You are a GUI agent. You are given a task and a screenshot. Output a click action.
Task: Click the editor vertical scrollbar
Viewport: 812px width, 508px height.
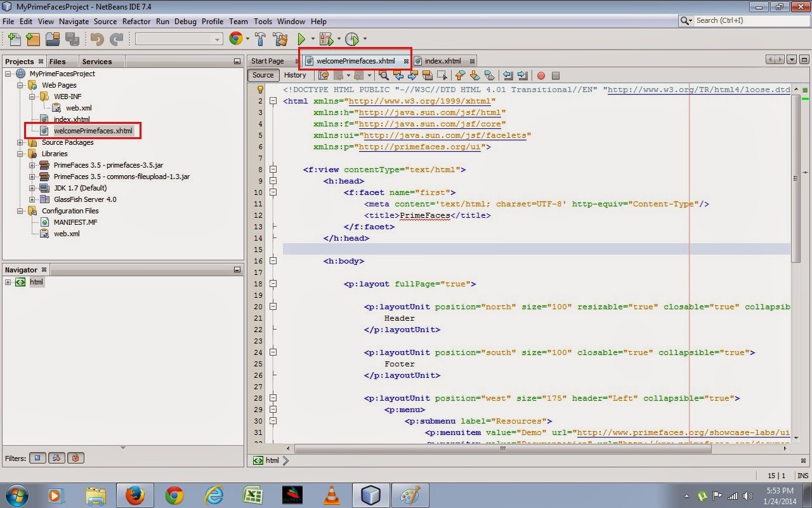point(796,178)
